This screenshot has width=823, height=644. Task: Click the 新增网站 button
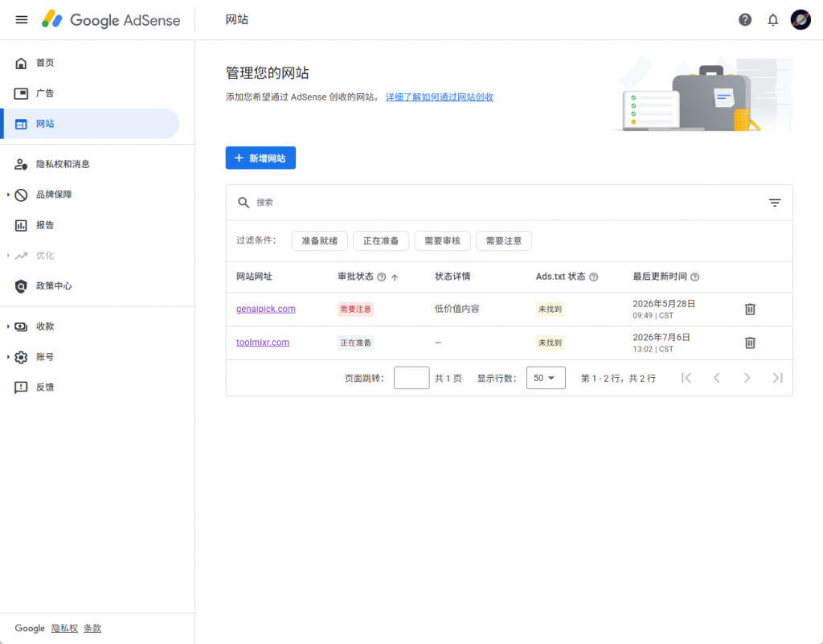(260, 158)
